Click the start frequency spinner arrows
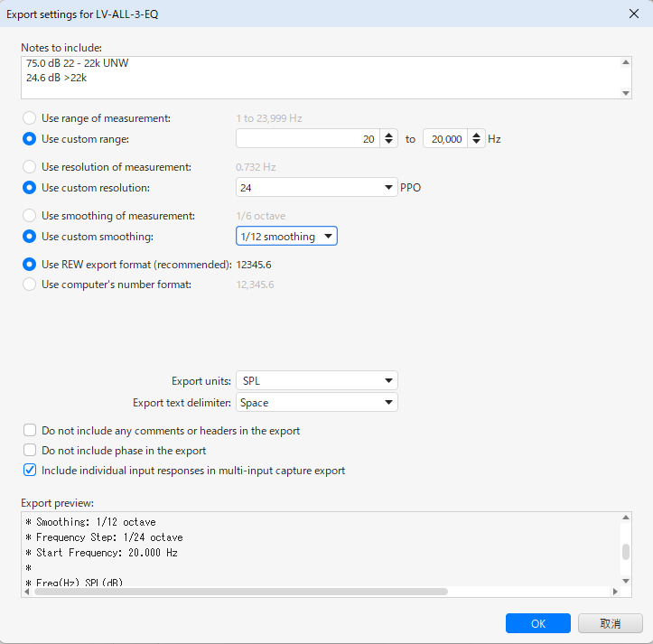This screenshot has width=653, height=644. (x=388, y=139)
